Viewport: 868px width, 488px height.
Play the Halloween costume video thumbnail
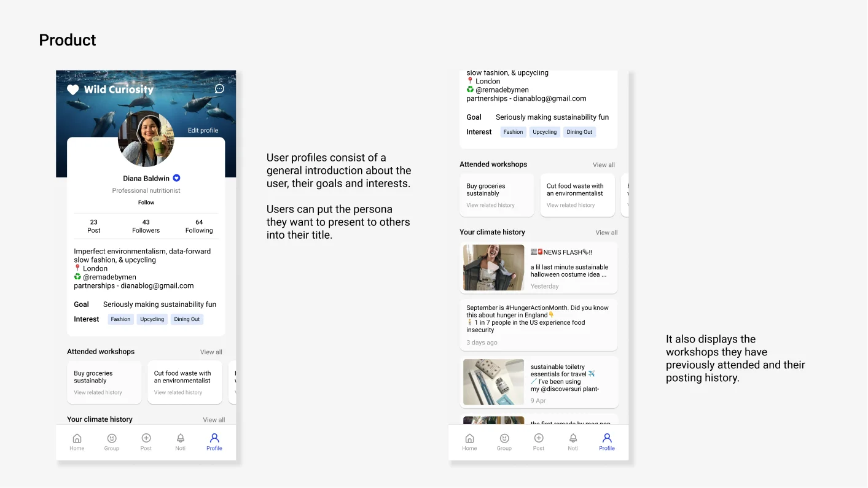click(x=493, y=268)
